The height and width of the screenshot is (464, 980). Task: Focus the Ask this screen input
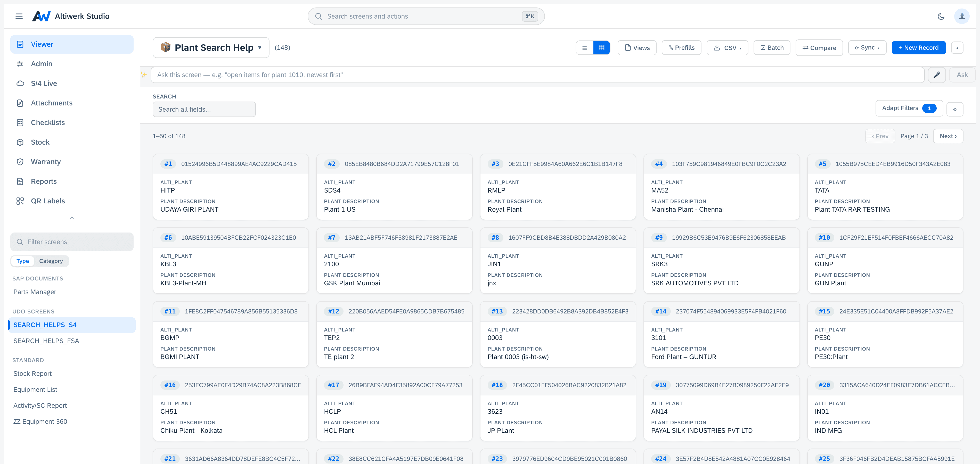click(537, 75)
